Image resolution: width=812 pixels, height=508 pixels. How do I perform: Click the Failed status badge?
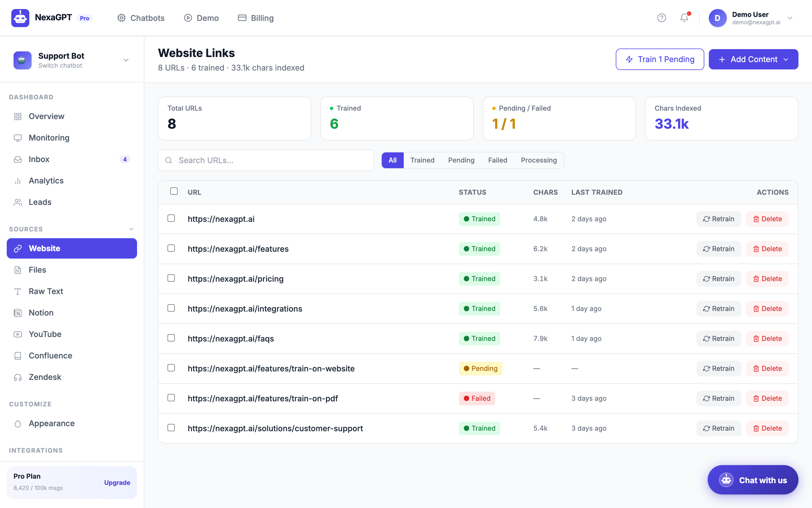click(477, 398)
